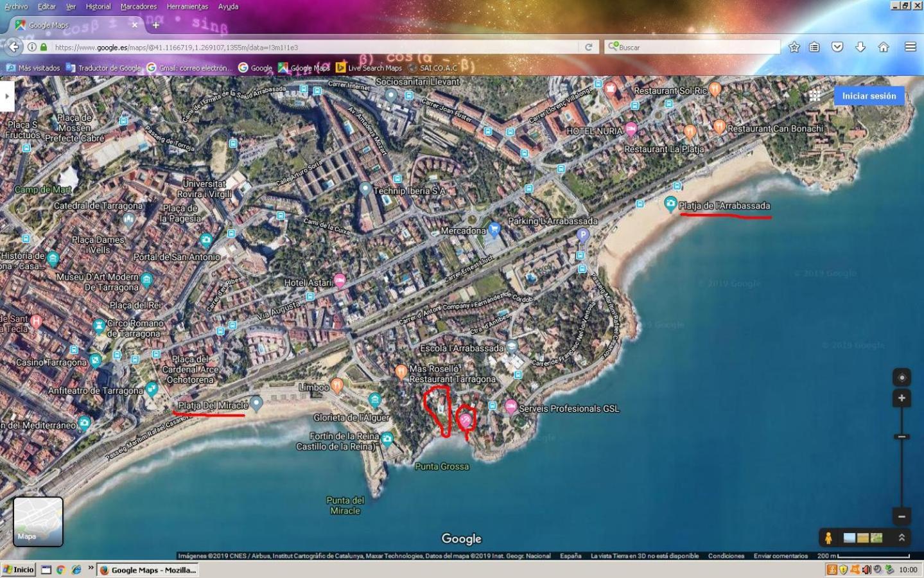The height and width of the screenshot is (578, 924).
Task: Open the Firefox hamburger menu
Action: [x=910, y=47]
